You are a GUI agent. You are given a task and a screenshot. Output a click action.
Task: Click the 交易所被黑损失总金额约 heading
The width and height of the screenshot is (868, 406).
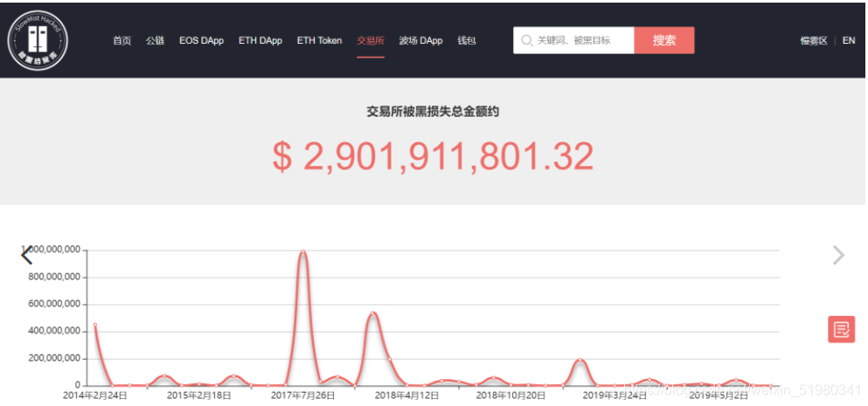pyautogui.click(x=433, y=112)
